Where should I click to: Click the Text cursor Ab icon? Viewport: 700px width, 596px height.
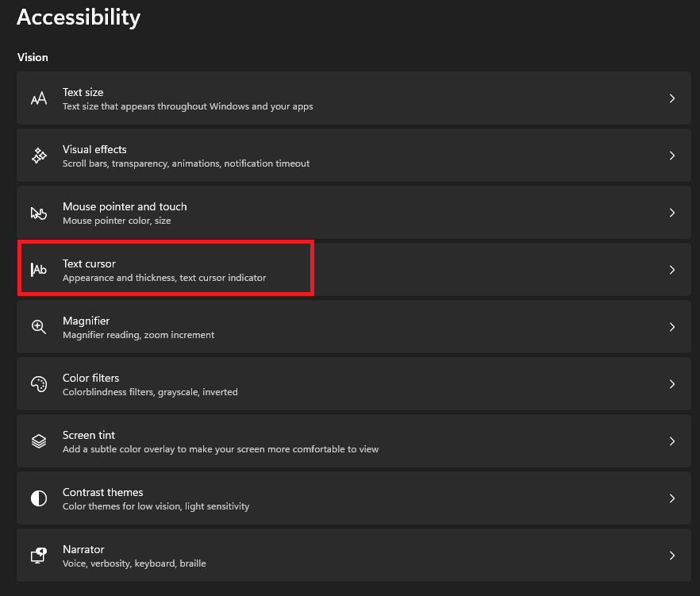pos(39,270)
